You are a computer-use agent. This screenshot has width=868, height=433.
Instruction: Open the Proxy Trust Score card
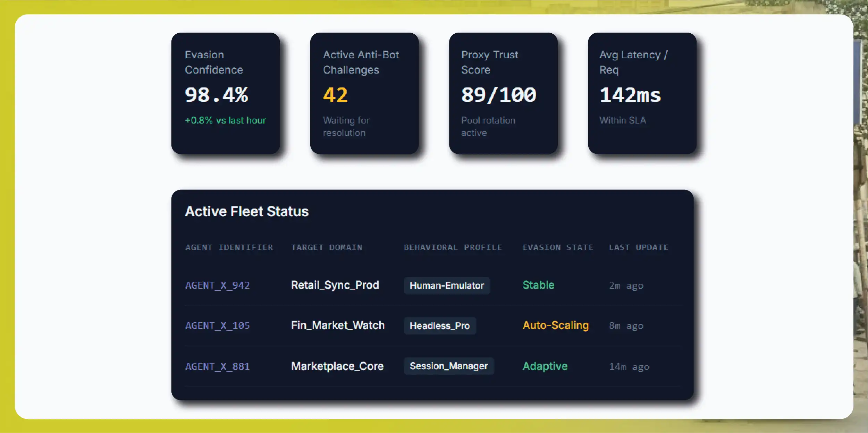coord(503,93)
